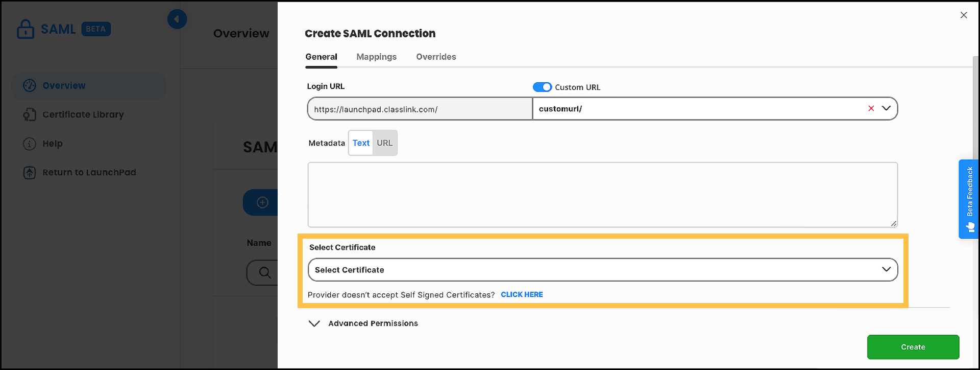Click the Return to LaunchPad icon

(30, 173)
